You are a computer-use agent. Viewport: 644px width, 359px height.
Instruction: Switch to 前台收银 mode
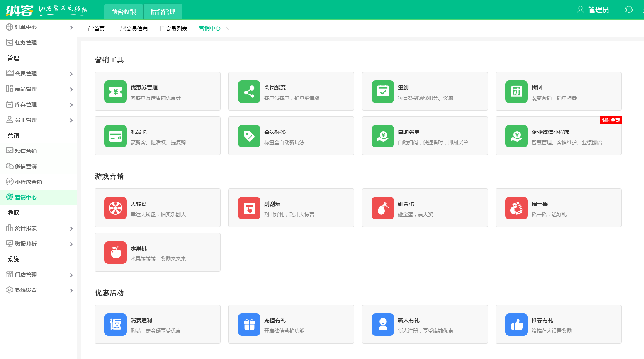124,12
